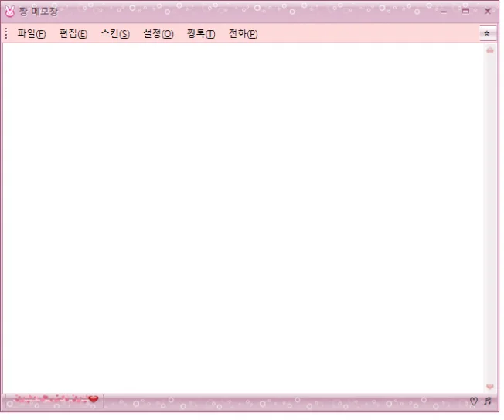
Task: Click the red heart at bottom left
Action: click(x=94, y=399)
